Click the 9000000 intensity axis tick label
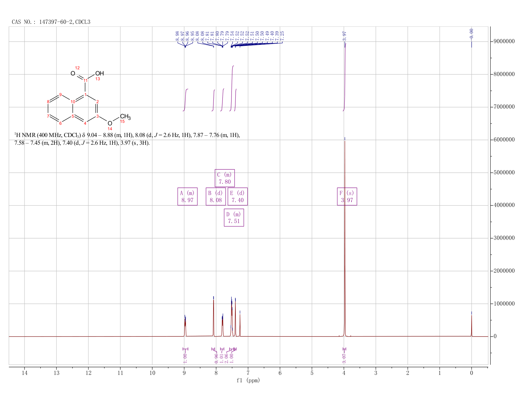The width and height of the screenshot is (532, 411). point(504,42)
